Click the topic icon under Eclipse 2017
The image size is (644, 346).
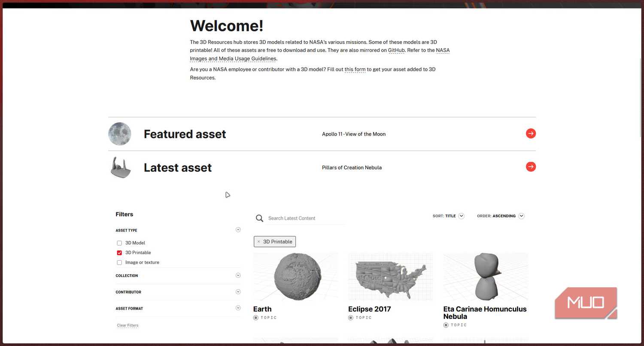[x=350, y=318]
